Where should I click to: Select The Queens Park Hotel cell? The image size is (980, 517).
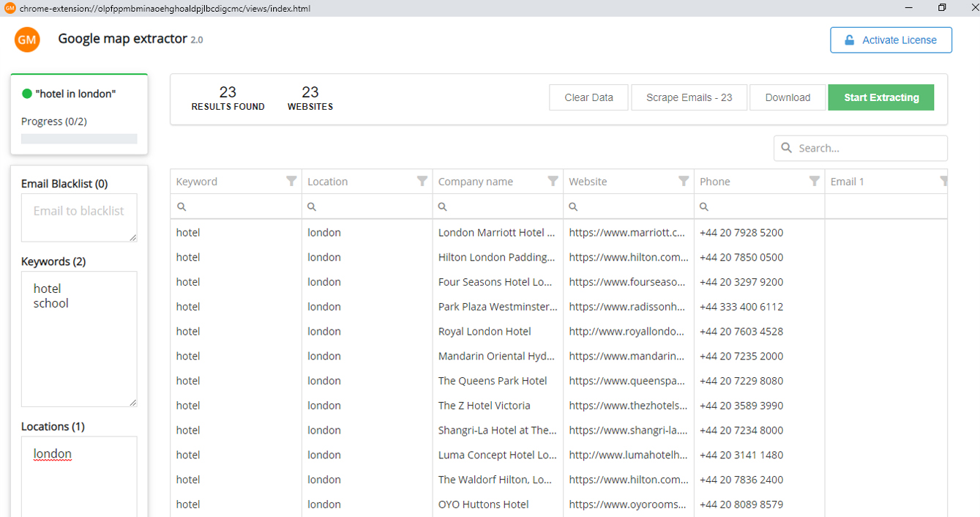click(x=498, y=381)
